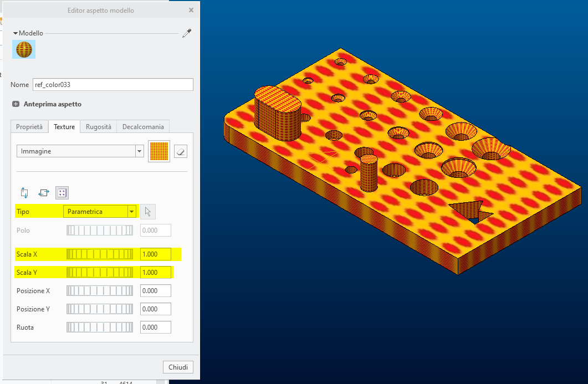588x384 pixels.
Task: Select the horizontal flip mapping icon
Action: tap(43, 192)
